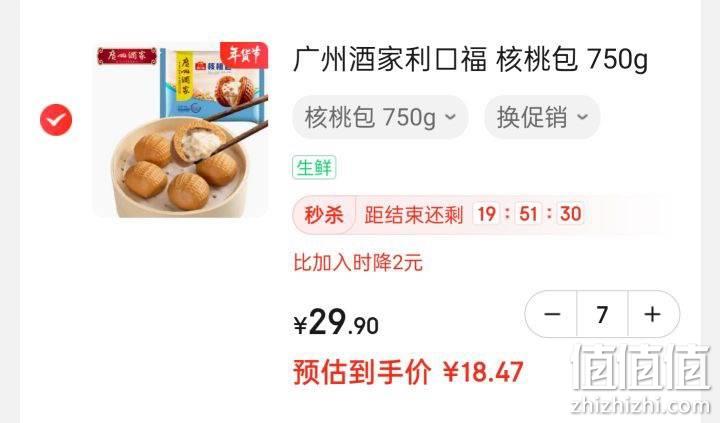
Task: Increase quantity with the plus button
Action: [653, 315]
